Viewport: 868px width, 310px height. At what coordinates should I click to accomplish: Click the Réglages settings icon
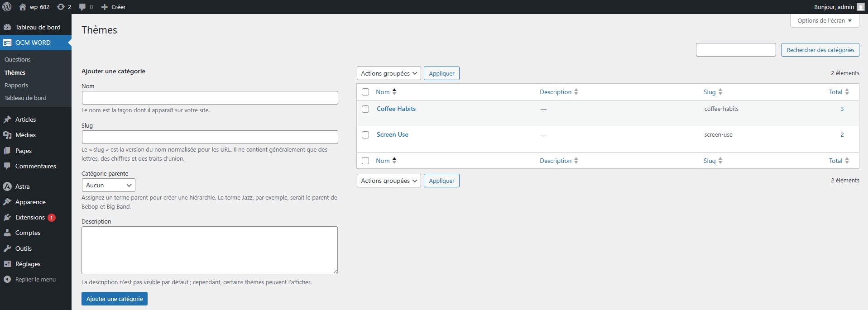pyautogui.click(x=7, y=264)
